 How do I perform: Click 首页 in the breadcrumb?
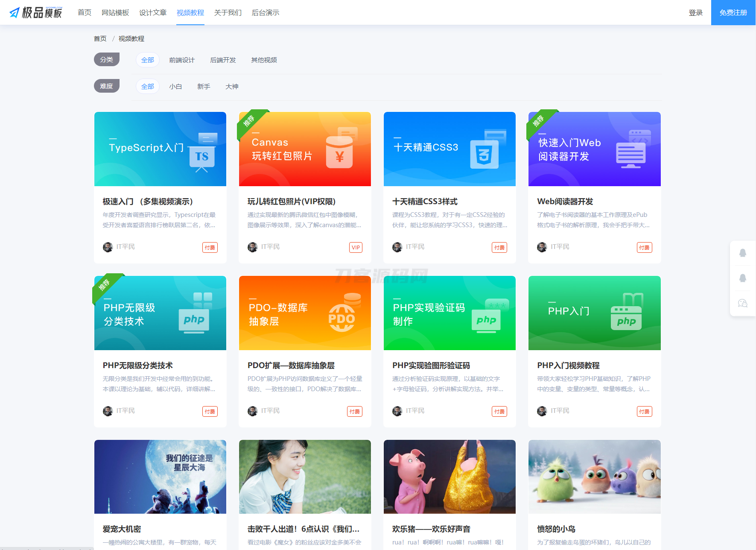click(x=100, y=38)
